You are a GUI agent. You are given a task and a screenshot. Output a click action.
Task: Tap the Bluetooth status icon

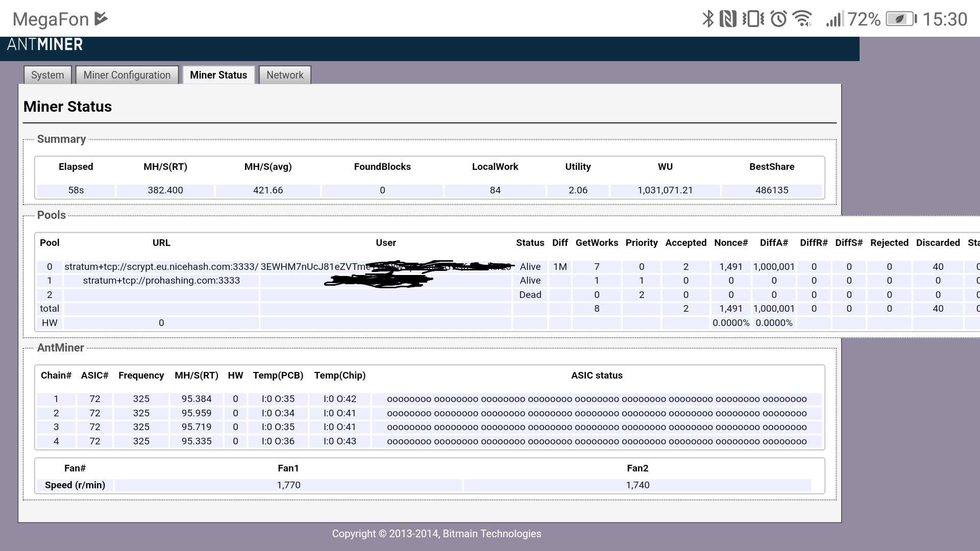pos(707,19)
